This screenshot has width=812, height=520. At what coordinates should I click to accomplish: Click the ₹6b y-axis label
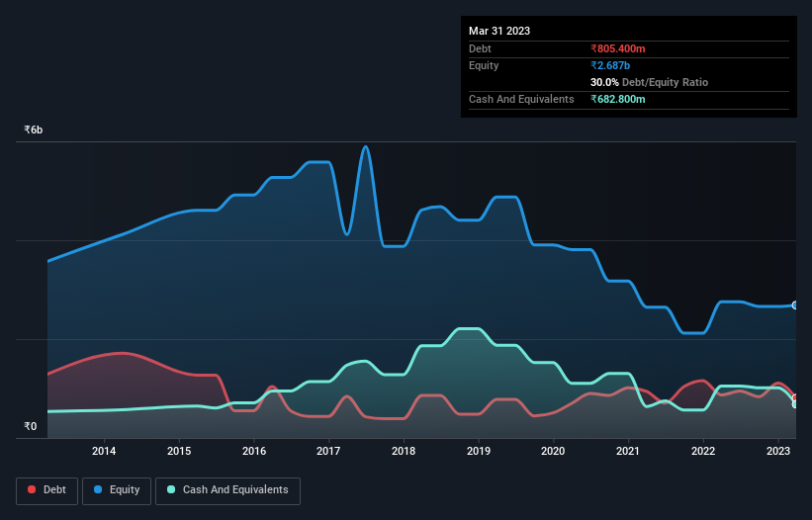click(x=34, y=130)
